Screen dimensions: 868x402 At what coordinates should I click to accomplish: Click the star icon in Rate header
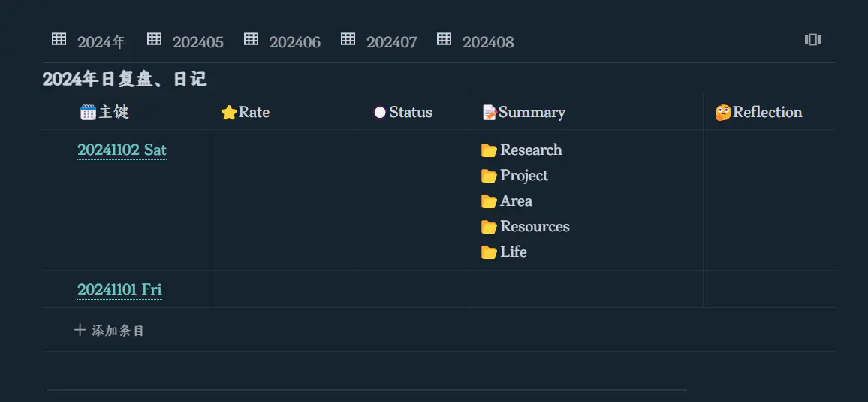point(228,113)
